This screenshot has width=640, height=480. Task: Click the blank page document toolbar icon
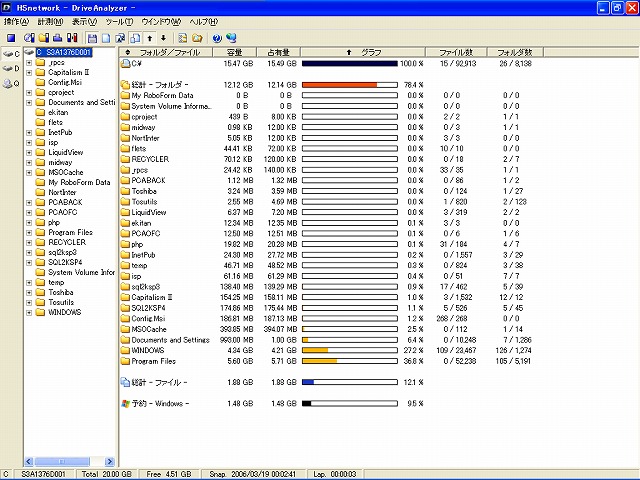click(x=106, y=38)
